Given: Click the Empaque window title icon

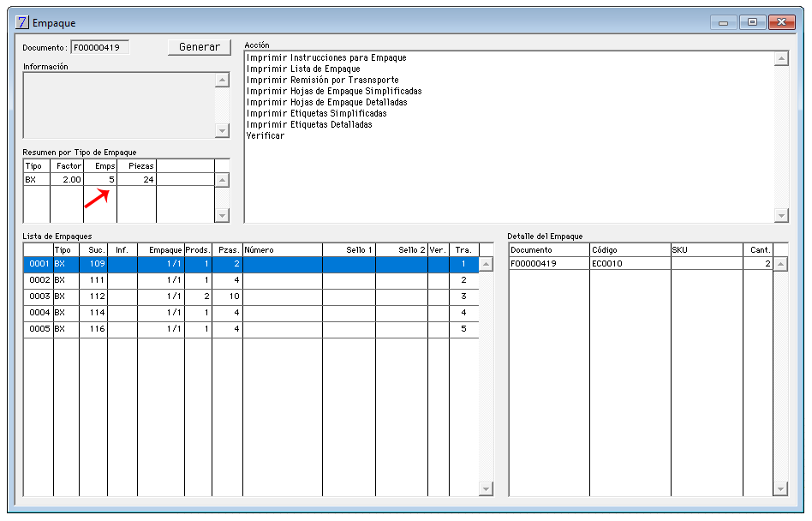Looking at the screenshot, I should (x=21, y=23).
